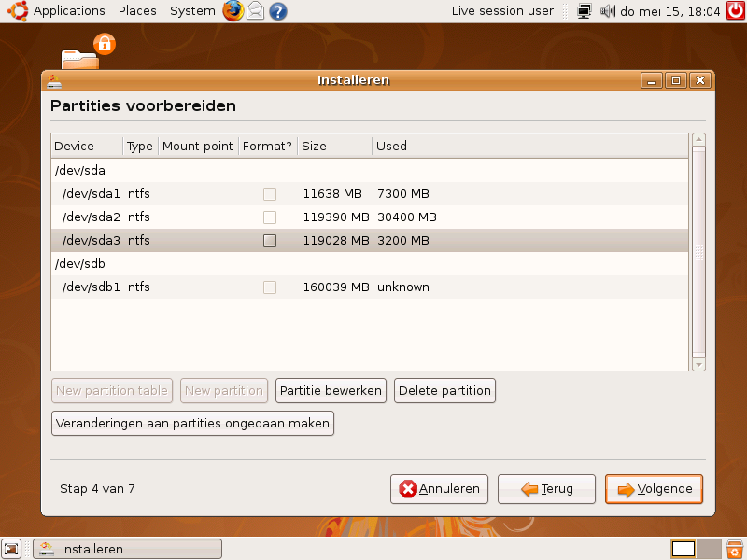Toggle format checkbox for /dev/sda3
747x560 pixels.
[x=270, y=241]
